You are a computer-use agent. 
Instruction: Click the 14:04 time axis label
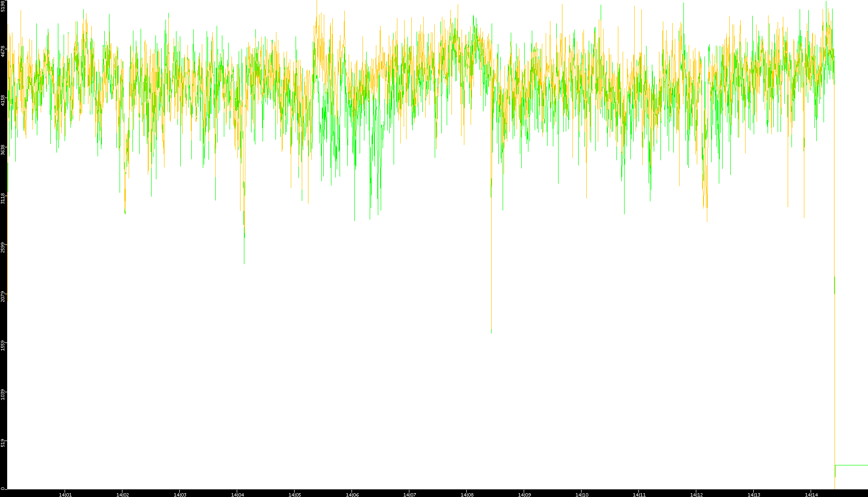237,494
